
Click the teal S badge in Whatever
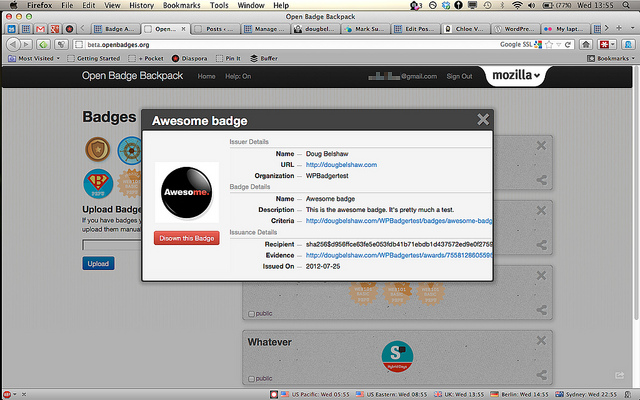tap(398, 356)
